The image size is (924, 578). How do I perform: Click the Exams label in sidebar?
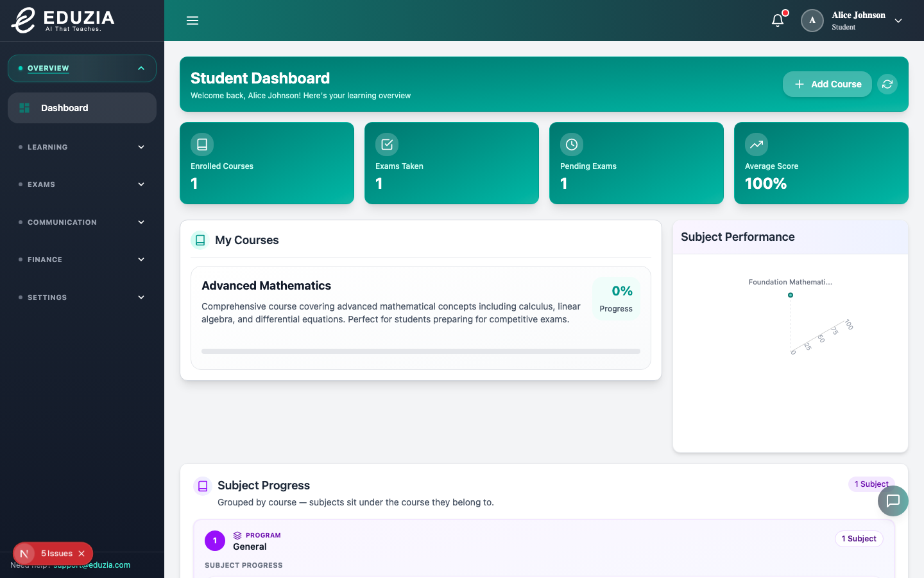[41, 184]
